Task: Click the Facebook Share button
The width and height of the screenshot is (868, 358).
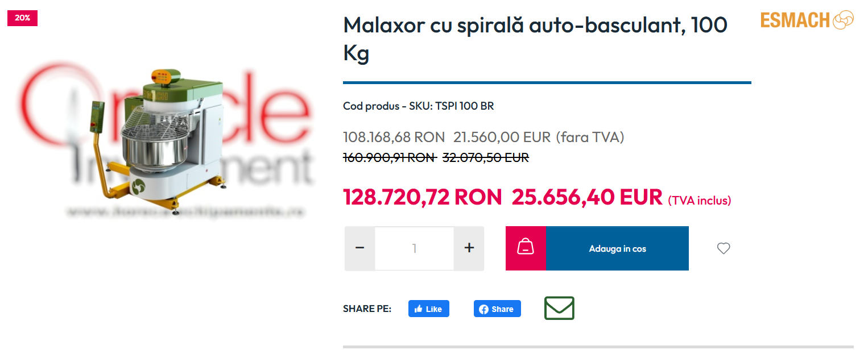Action: click(497, 309)
